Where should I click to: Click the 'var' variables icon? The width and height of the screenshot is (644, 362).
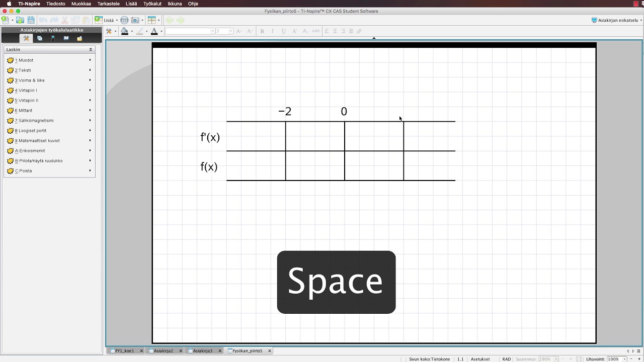click(124, 20)
